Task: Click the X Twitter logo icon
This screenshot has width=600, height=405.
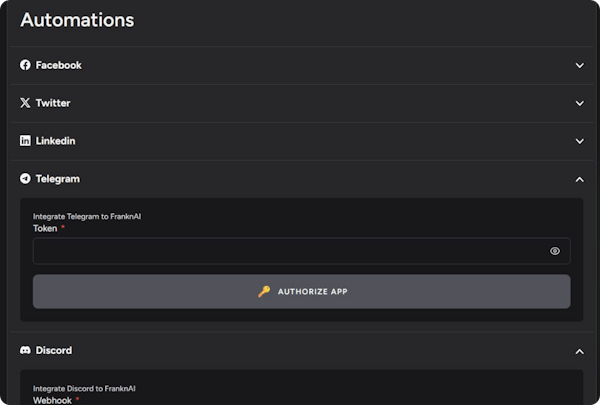Action: tap(26, 103)
